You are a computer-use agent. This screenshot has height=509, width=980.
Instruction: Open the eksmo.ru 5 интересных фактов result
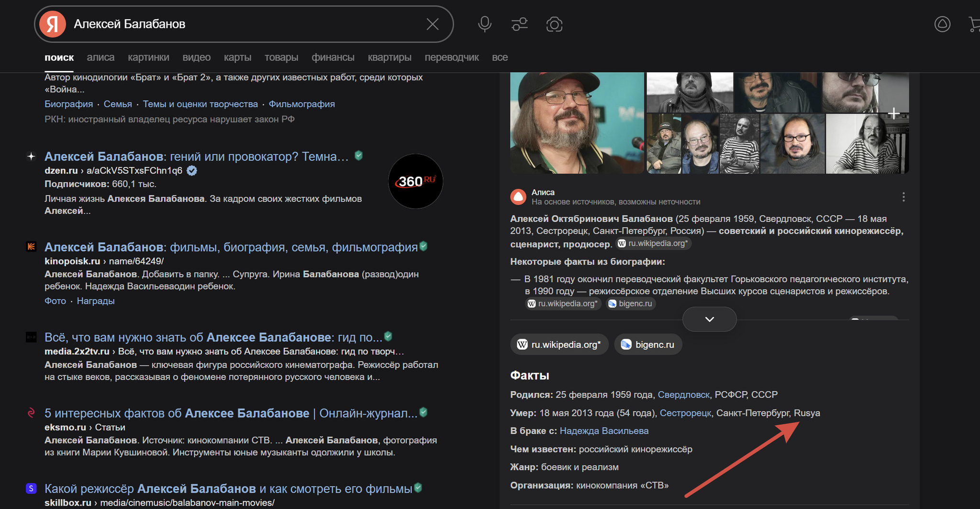point(231,413)
